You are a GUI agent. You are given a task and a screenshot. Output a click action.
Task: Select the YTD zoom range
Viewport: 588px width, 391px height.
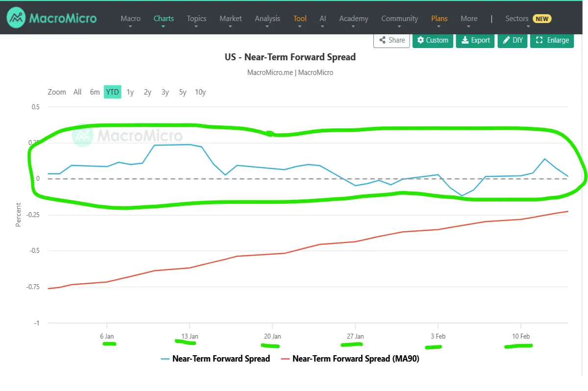[x=112, y=92]
